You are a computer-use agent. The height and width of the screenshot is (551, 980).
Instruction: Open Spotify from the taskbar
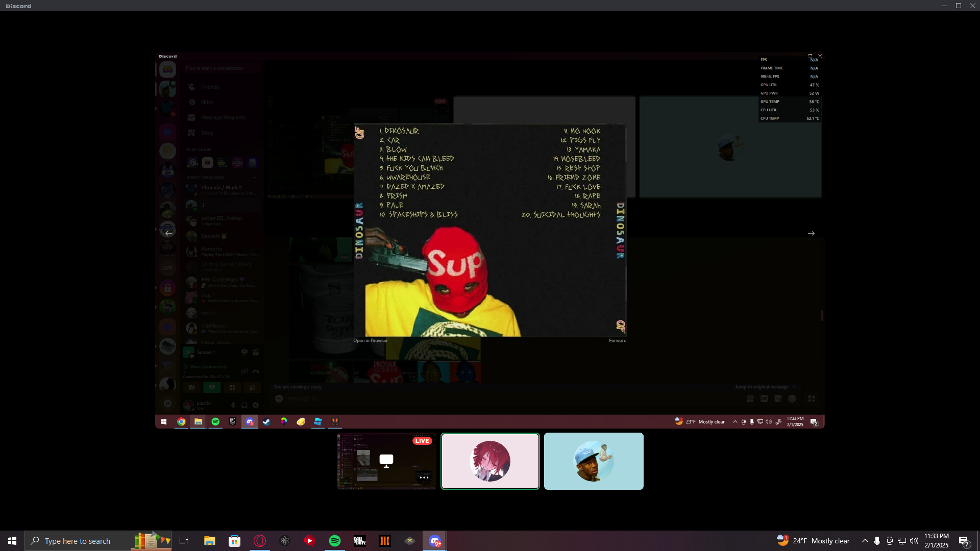[x=335, y=541]
